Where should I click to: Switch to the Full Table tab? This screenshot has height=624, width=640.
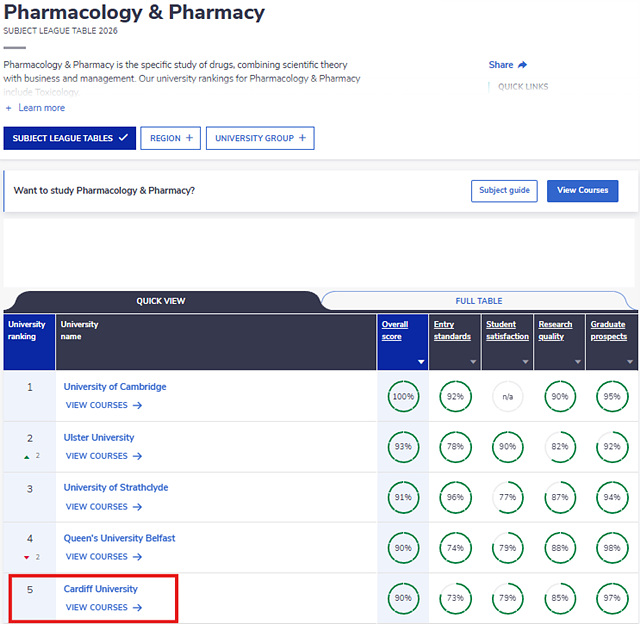(478, 301)
